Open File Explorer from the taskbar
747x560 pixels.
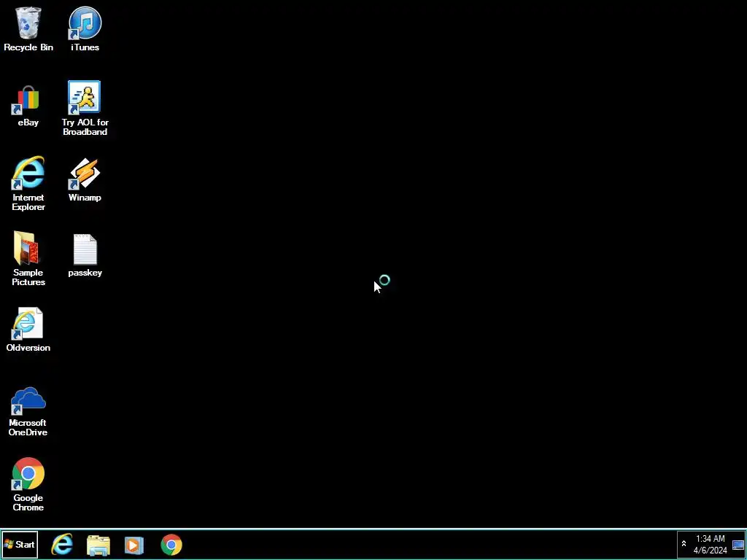(x=98, y=545)
